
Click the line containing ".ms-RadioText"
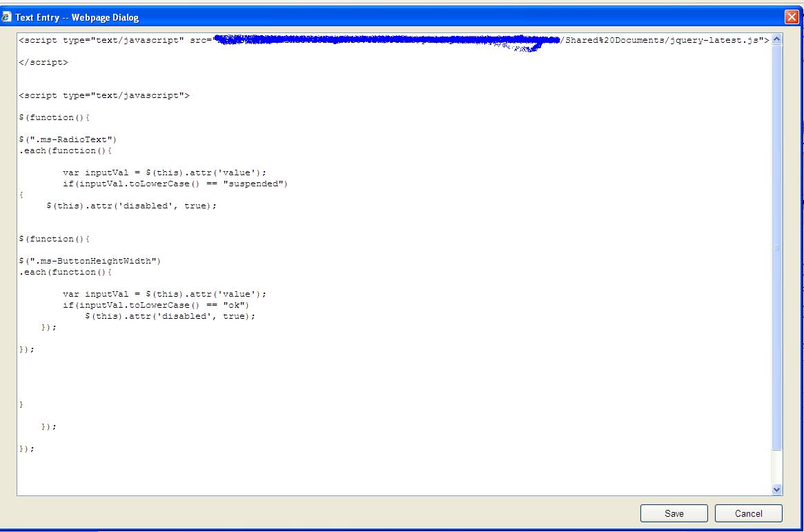(68, 139)
